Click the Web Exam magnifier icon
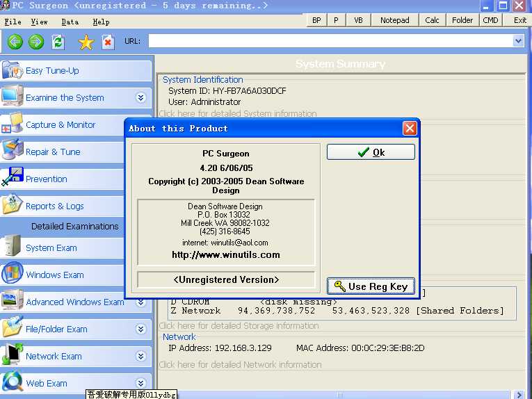 point(13,382)
